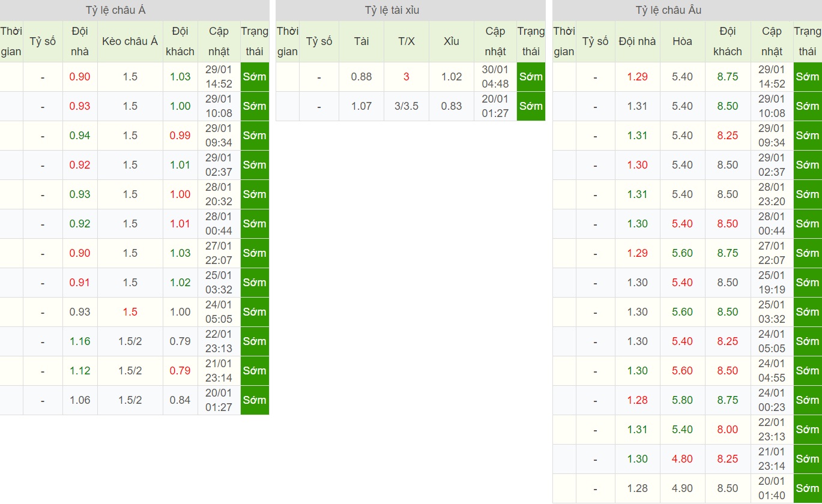
Task: Click 'Cập nhật' header in the tài xỉu table
Action: [x=495, y=41]
